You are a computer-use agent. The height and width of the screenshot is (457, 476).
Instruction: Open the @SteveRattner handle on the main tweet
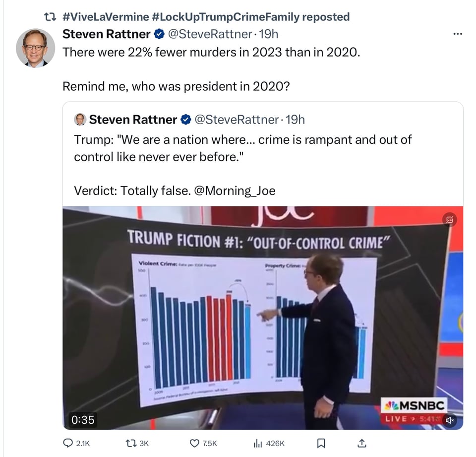tap(210, 34)
